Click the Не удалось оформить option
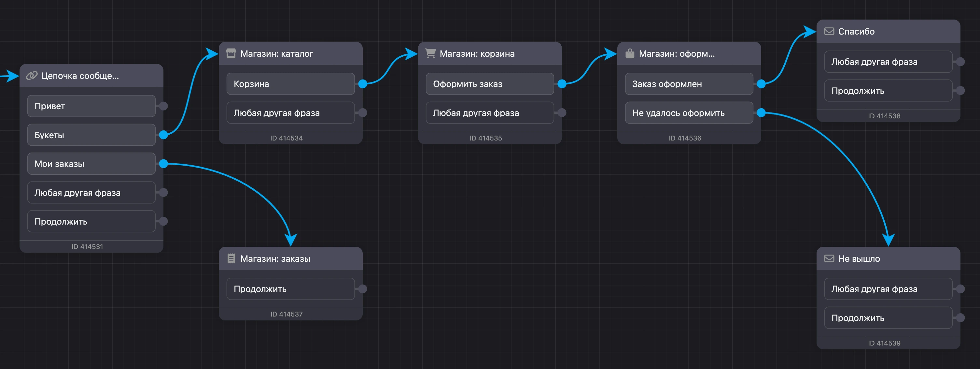This screenshot has width=980, height=369. click(689, 113)
